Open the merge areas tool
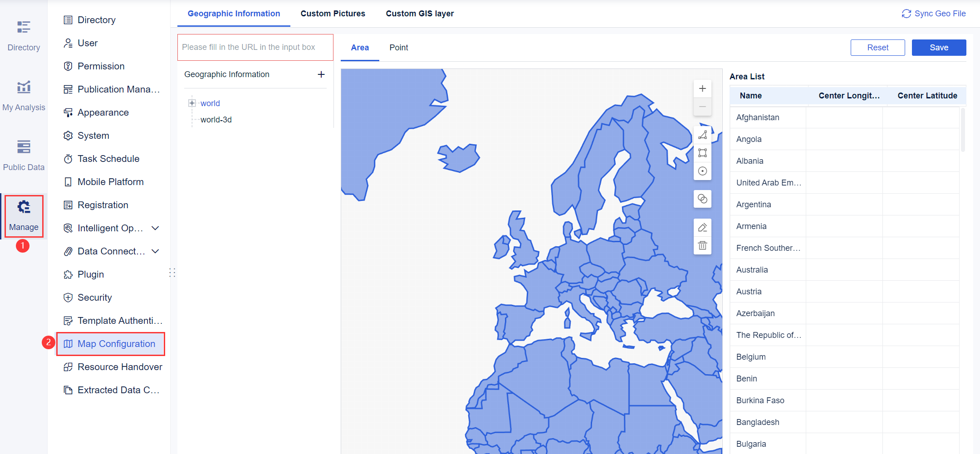The height and width of the screenshot is (454, 980). (x=702, y=199)
